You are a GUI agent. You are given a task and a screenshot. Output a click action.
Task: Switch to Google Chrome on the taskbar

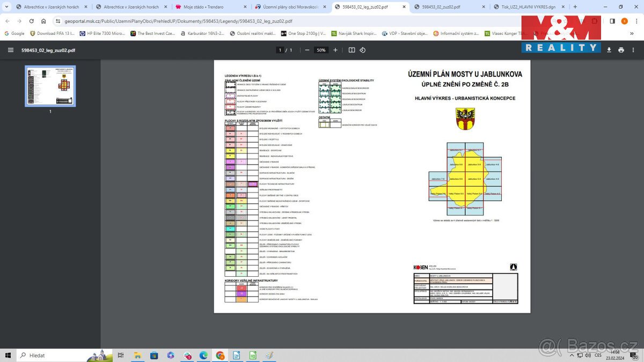click(x=220, y=355)
